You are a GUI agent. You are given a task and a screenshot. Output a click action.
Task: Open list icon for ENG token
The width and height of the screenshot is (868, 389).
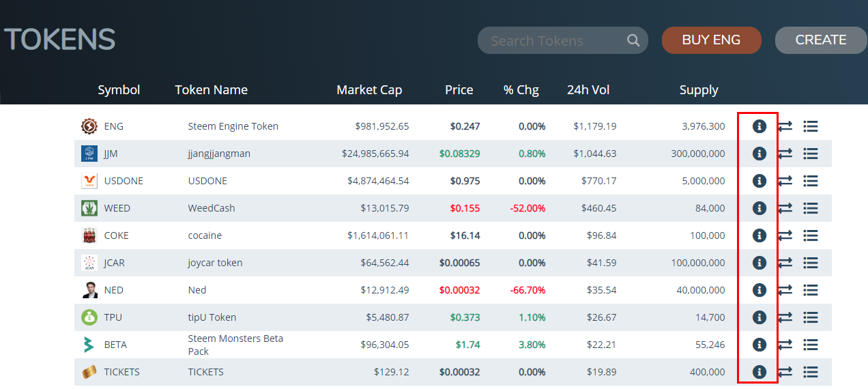pyautogui.click(x=811, y=126)
